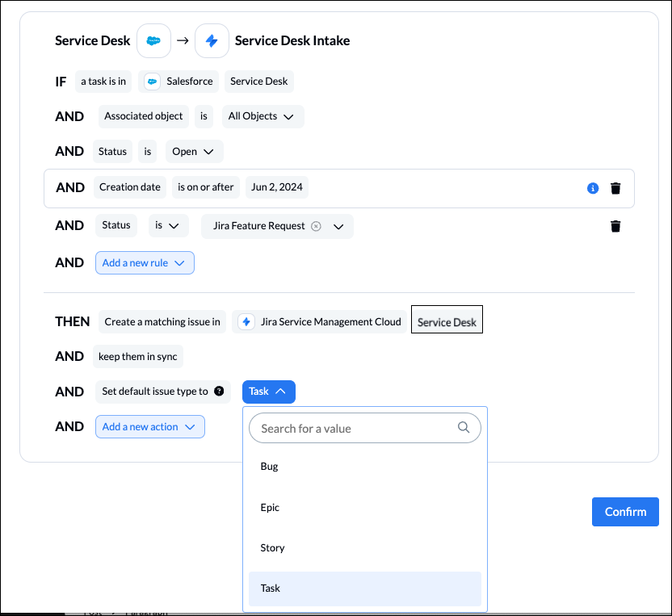Select Epic from the issue type list
Screen dimensions: 672x616
pos(365,507)
